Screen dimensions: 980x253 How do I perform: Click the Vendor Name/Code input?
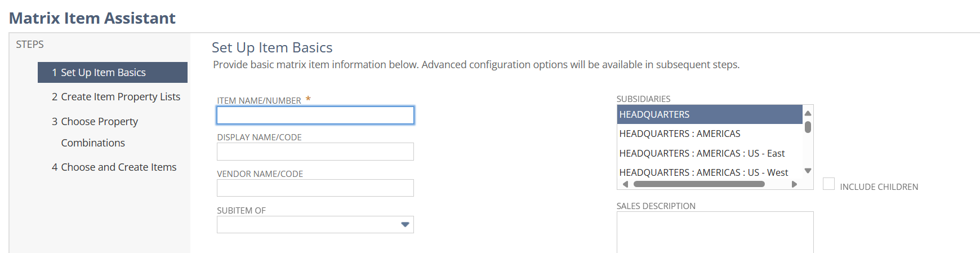coord(315,188)
